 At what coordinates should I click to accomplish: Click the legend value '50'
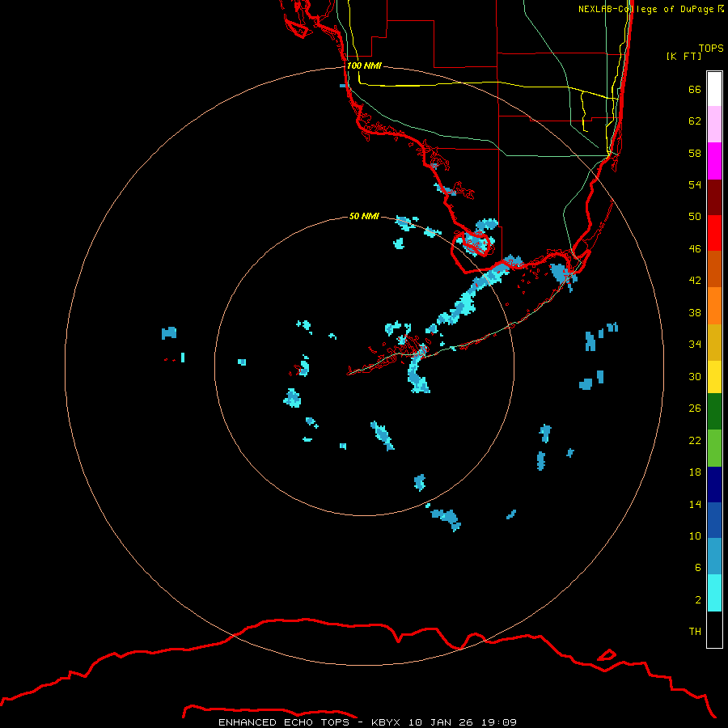[x=695, y=216]
